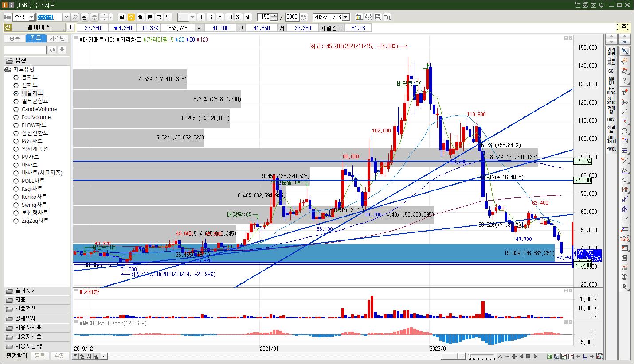634x364 pixels.
Task: Add the CCI indicator from right panel
Action: coord(611,71)
